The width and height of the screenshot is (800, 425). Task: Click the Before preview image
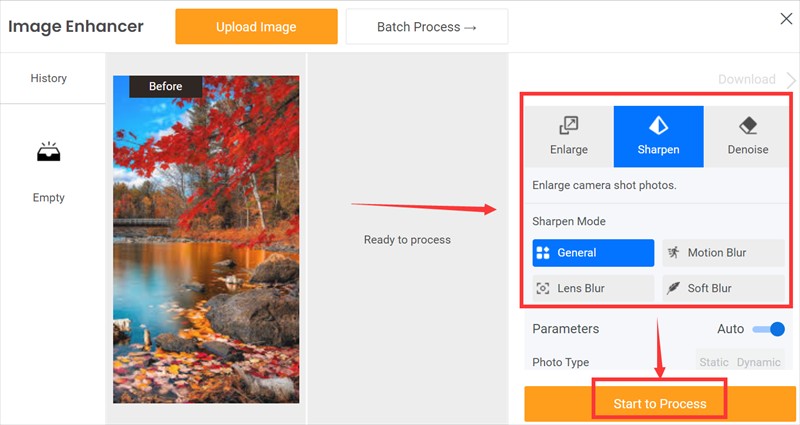pos(206,240)
